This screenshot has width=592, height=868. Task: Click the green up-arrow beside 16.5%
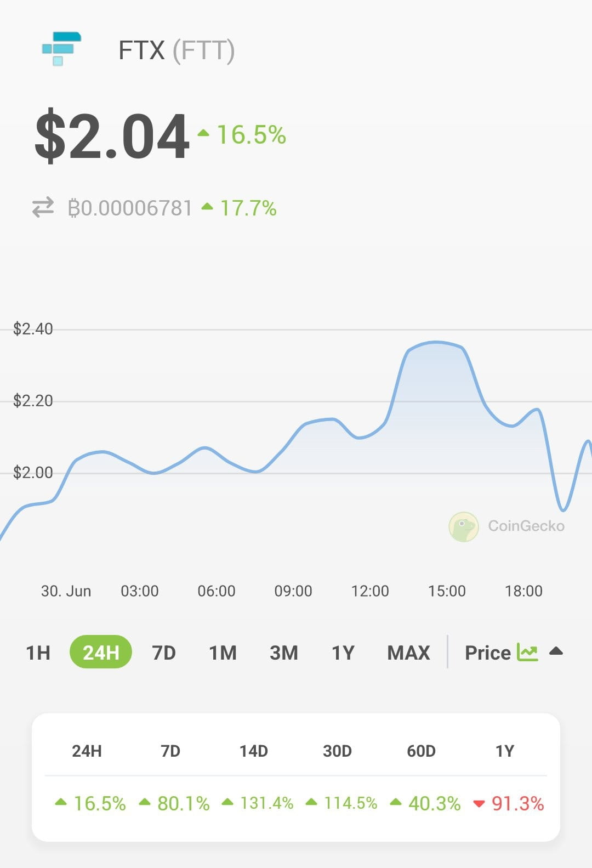coord(202,132)
